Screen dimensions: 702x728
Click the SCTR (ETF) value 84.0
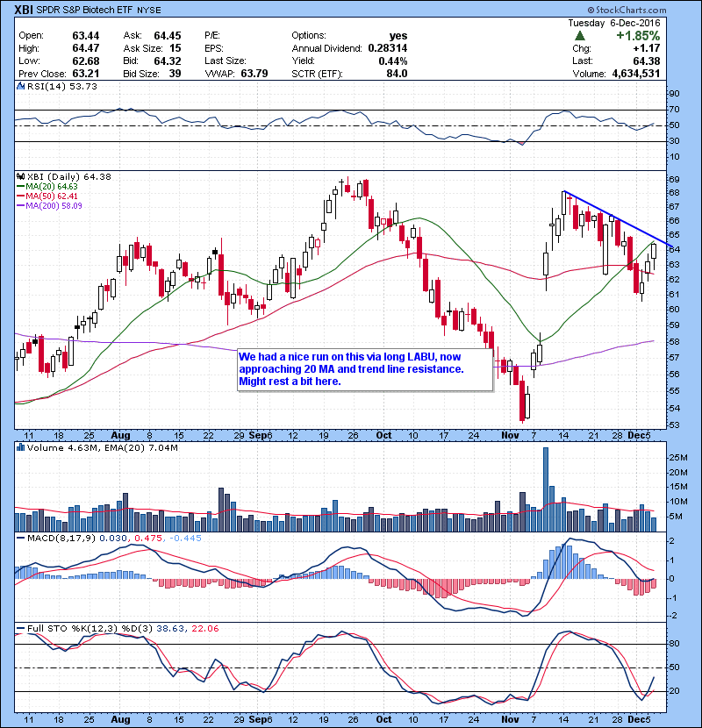tap(397, 74)
